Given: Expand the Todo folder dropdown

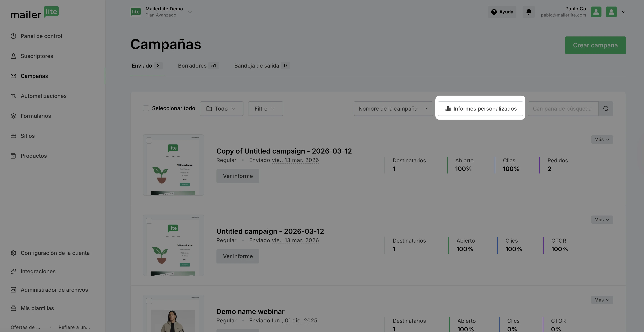Looking at the screenshot, I should pos(221,109).
